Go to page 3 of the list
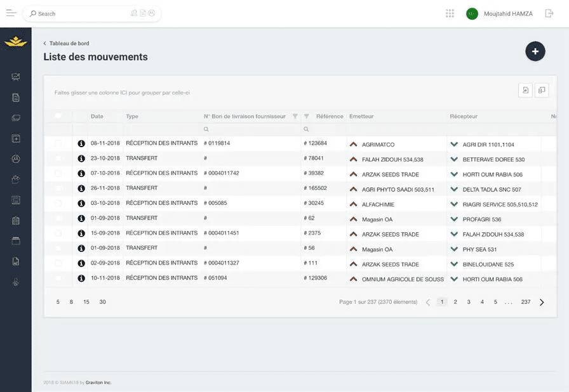 click(x=469, y=302)
